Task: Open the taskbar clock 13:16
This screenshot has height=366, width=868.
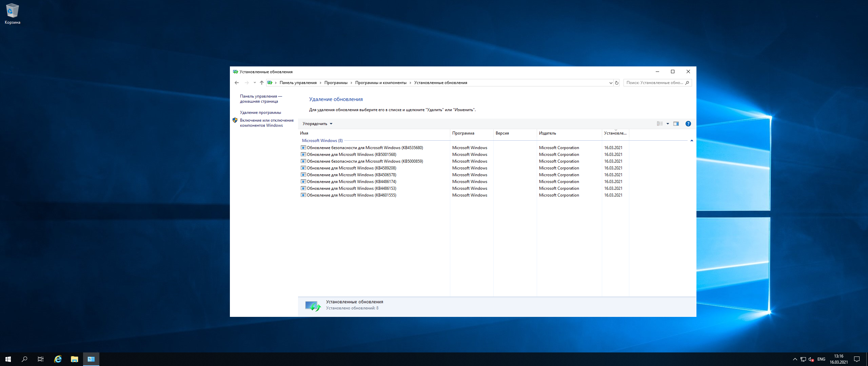Action: [x=839, y=359]
